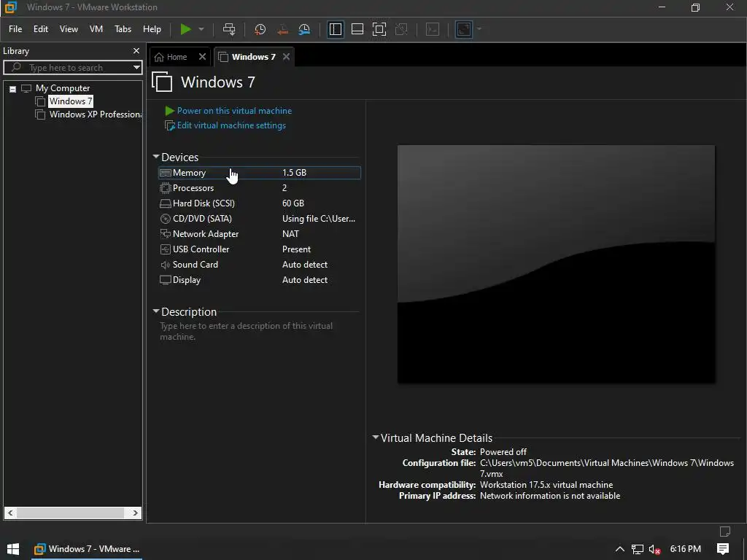This screenshot has width=747, height=560.
Task: Collapse the Virtual Machine Details section
Action: pyautogui.click(x=376, y=437)
